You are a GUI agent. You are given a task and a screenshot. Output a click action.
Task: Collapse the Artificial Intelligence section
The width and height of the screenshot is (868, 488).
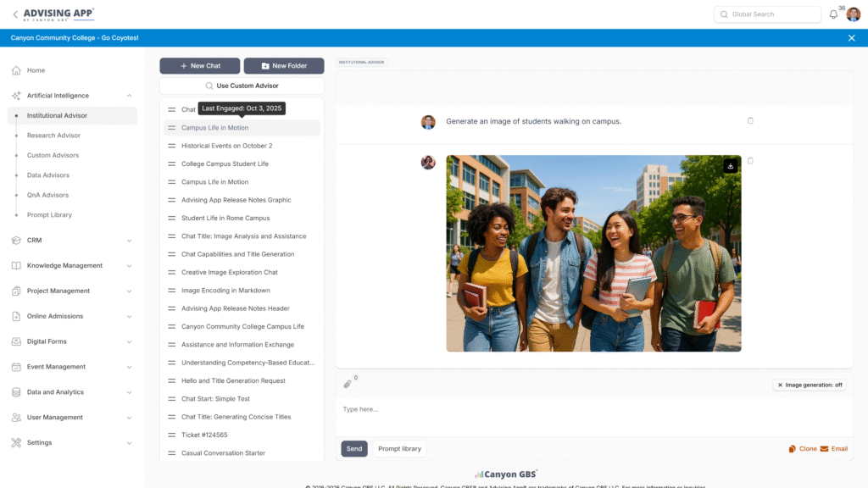click(x=129, y=96)
